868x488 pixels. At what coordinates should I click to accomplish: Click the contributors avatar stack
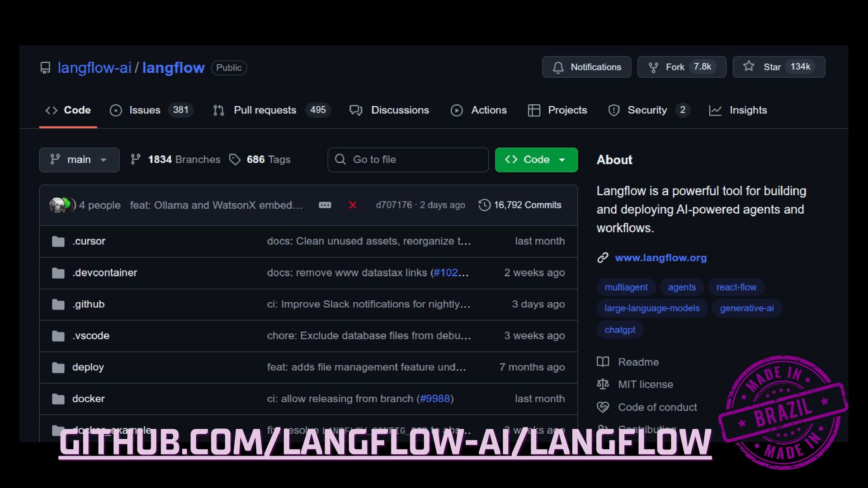(x=62, y=205)
